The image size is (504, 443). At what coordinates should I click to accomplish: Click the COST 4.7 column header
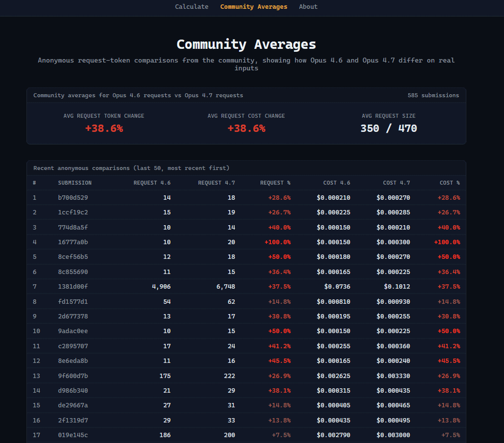pyautogui.click(x=396, y=183)
